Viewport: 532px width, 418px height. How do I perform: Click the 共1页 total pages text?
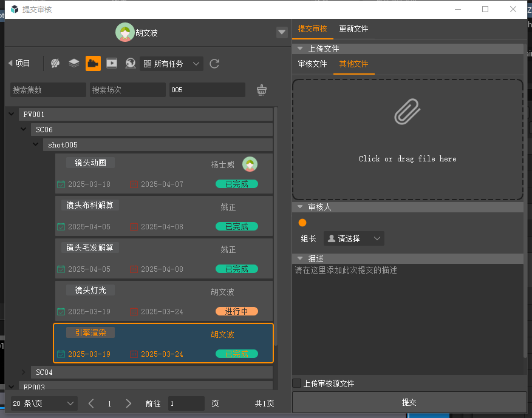(264, 403)
